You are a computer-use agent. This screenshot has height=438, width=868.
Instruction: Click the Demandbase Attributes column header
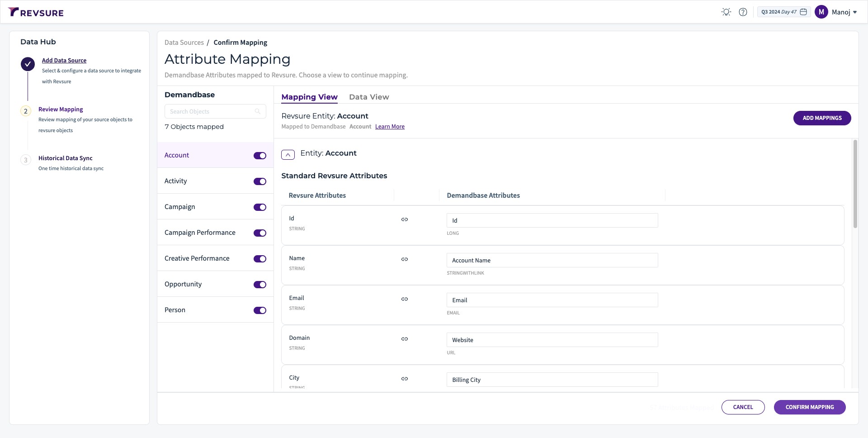coord(483,195)
